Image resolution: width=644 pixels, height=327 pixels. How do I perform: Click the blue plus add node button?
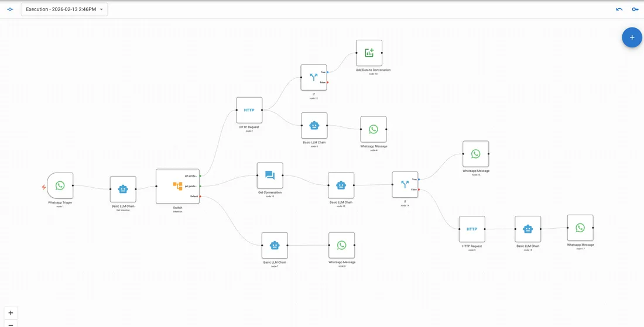[x=632, y=37]
